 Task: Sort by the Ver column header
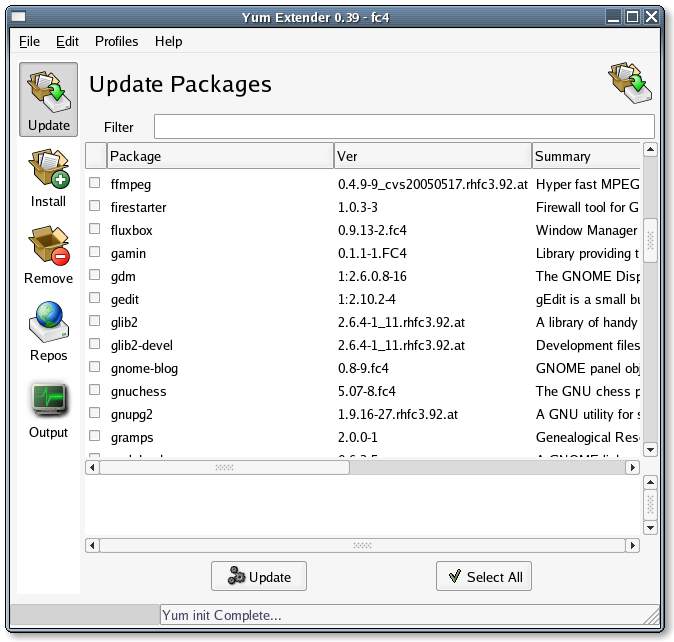[x=432, y=156]
